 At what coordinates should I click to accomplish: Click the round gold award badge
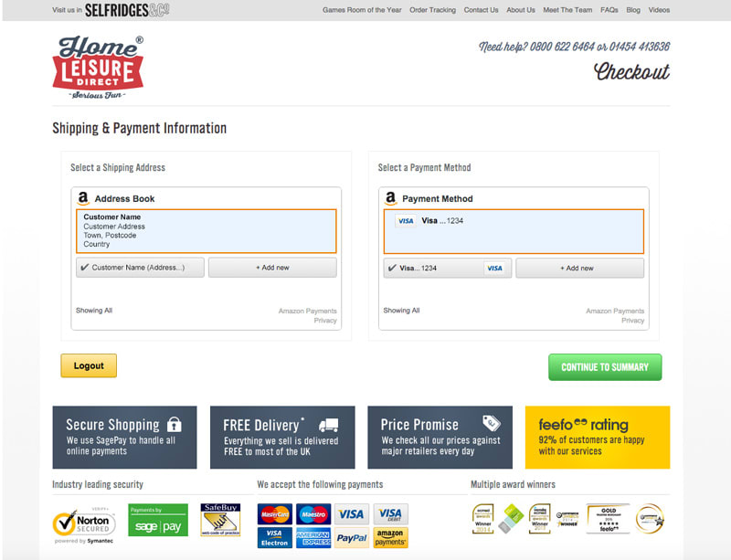pyautogui.click(x=651, y=519)
